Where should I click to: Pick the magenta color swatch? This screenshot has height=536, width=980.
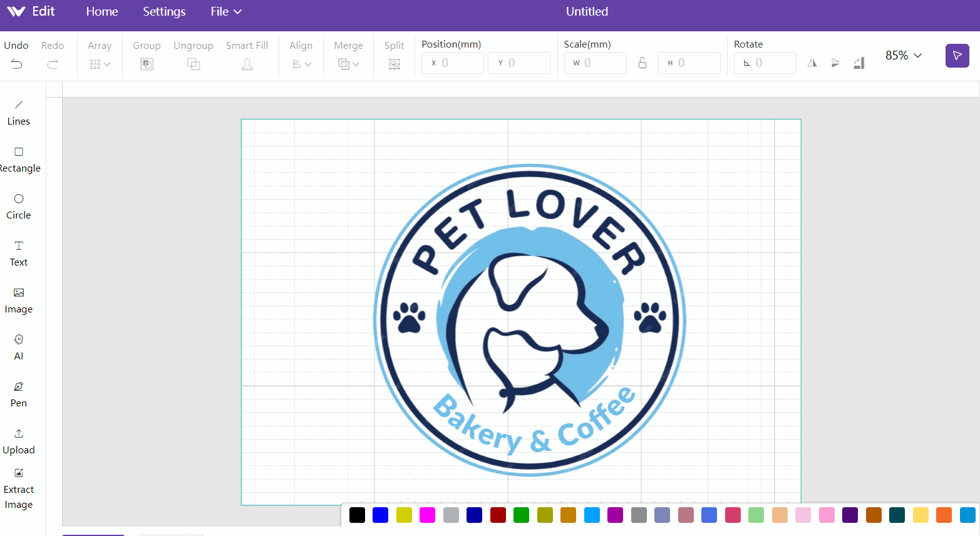[427, 515]
